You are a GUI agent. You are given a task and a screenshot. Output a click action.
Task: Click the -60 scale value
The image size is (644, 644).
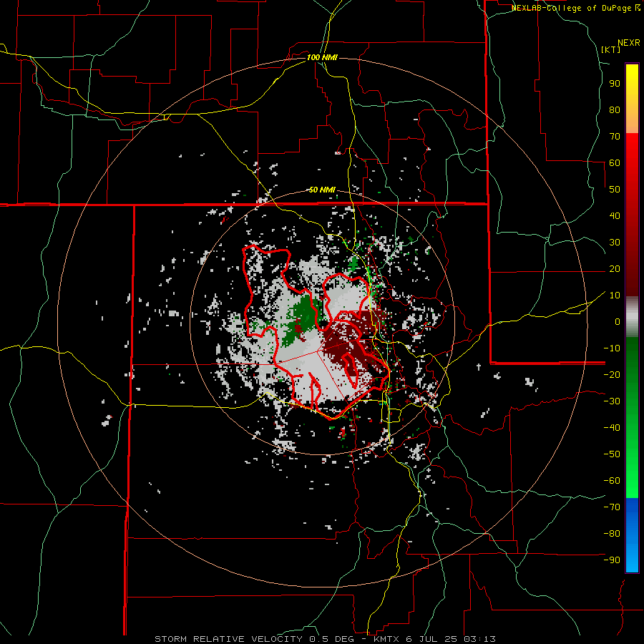612,481
